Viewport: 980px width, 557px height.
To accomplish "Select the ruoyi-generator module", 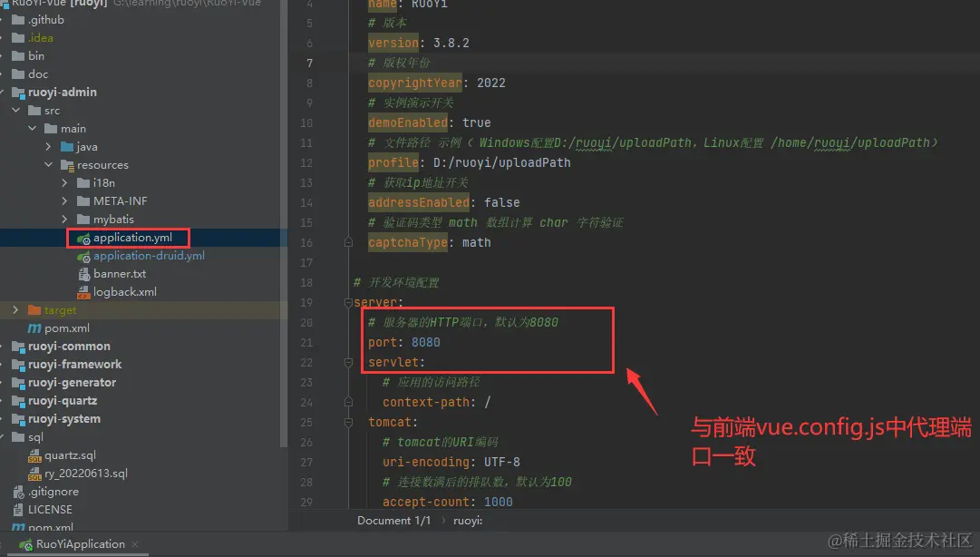I will click(72, 383).
